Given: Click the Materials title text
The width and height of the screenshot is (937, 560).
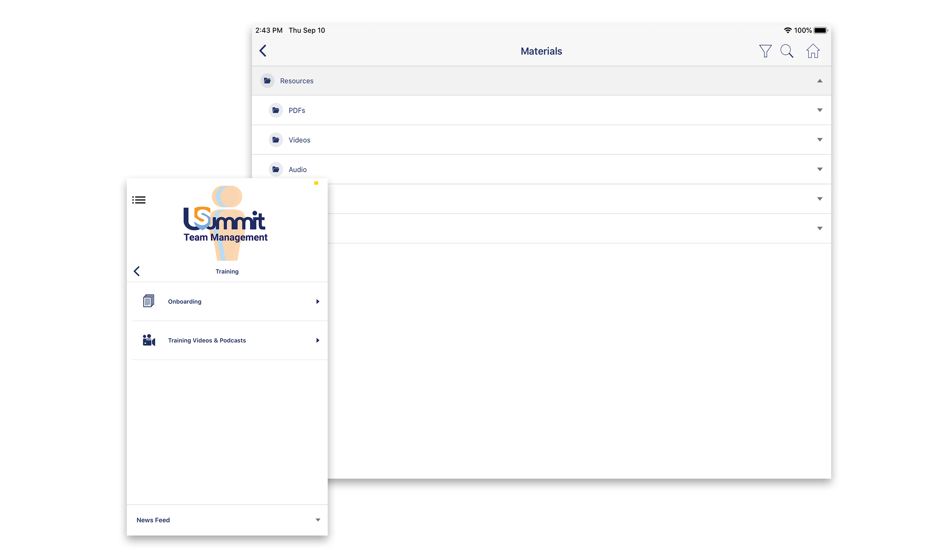Looking at the screenshot, I should tap(541, 51).
